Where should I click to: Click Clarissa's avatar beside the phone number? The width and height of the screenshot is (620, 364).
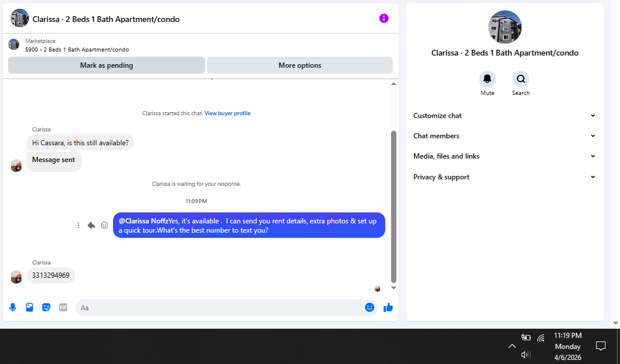click(x=16, y=277)
